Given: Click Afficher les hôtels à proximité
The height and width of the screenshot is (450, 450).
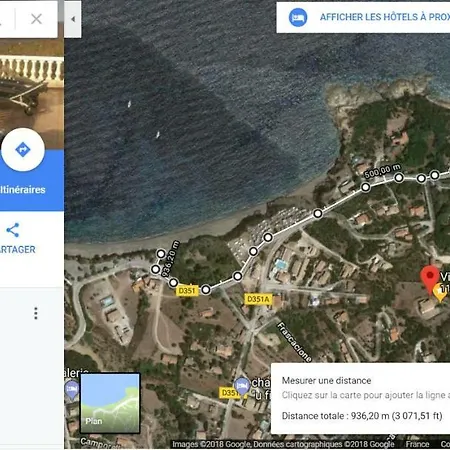Looking at the screenshot, I should 384,17.
